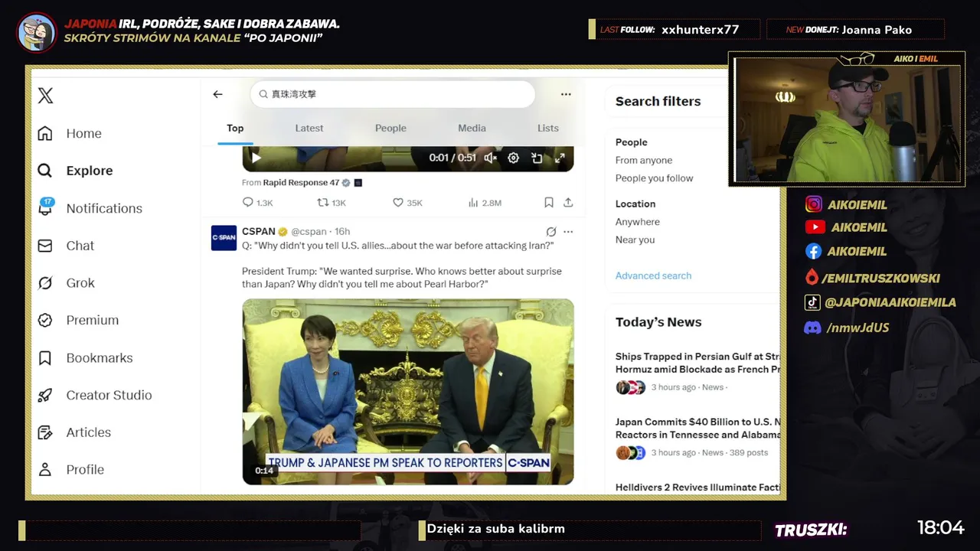Click AIKOIEMIL YouTube overlay icon

(815, 227)
